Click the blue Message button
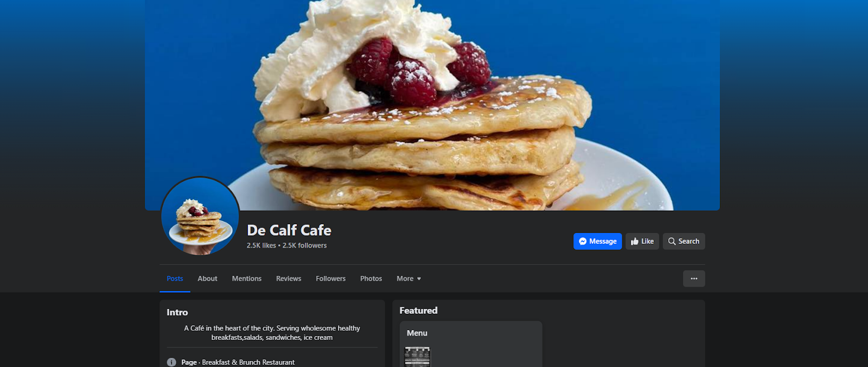 coord(597,242)
